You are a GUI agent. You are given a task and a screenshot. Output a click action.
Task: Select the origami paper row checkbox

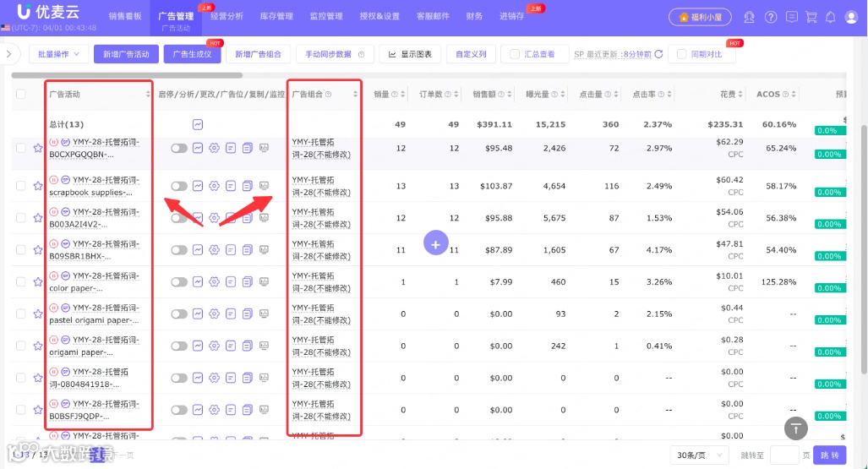[x=21, y=346]
